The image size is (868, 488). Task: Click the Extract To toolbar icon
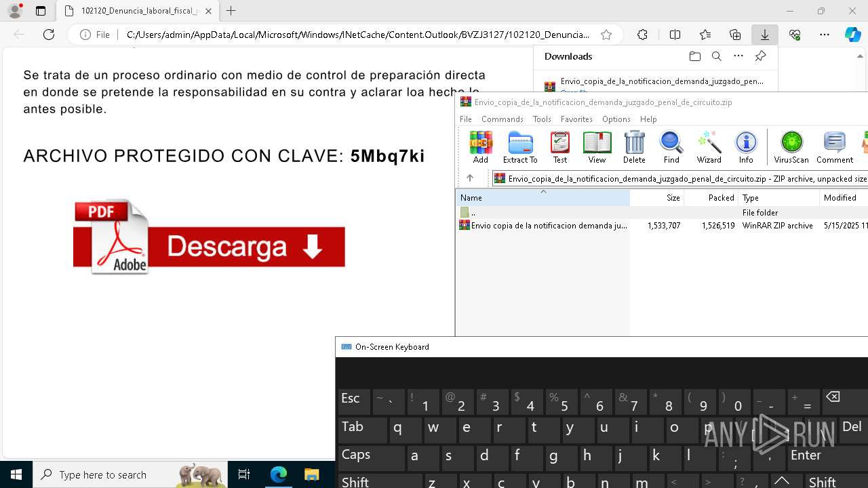pyautogui.click(x=520, y=147)
